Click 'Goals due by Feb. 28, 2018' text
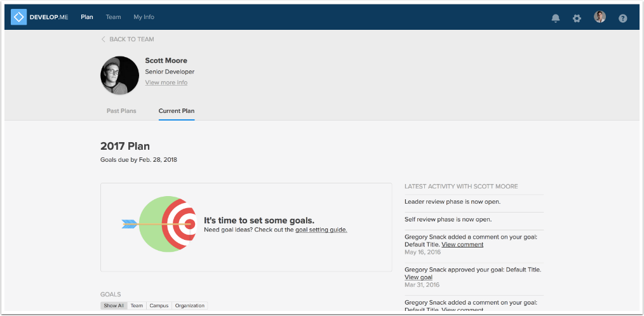The height and width of the screenshot is (316, 644). tap(139, 160)
